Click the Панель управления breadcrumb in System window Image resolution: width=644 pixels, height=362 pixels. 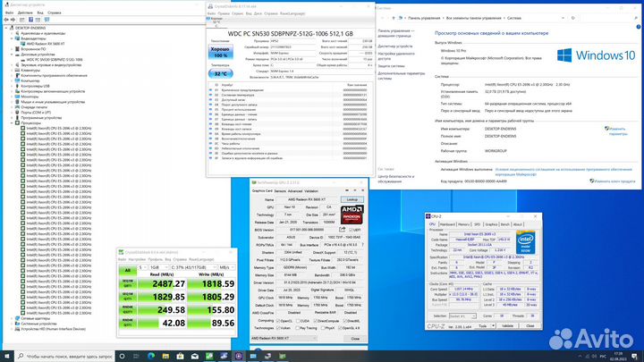tap(424, 18)
